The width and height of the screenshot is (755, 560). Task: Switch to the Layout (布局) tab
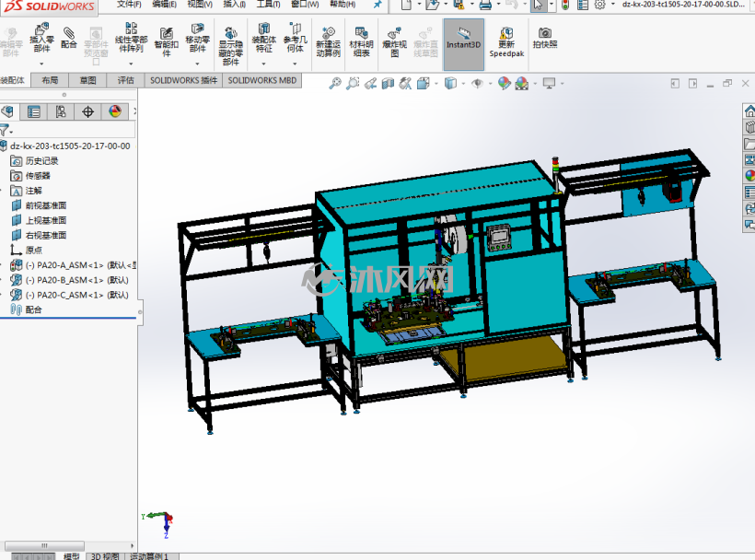[x=50, y=80]
